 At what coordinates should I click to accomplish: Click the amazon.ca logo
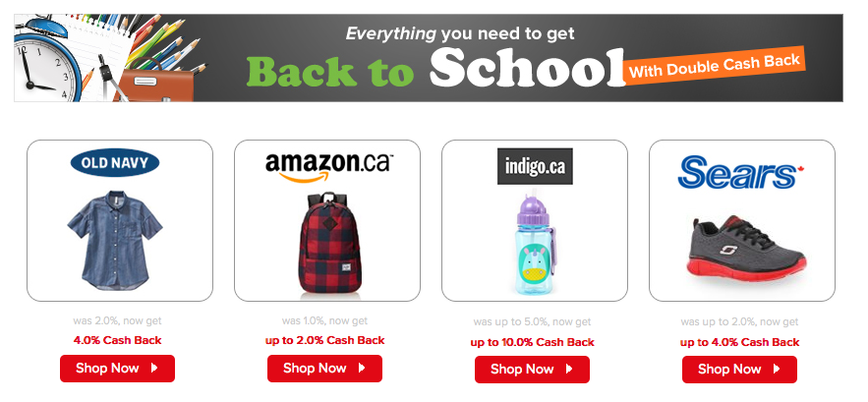pyautogui.click(x=329, y=167)
